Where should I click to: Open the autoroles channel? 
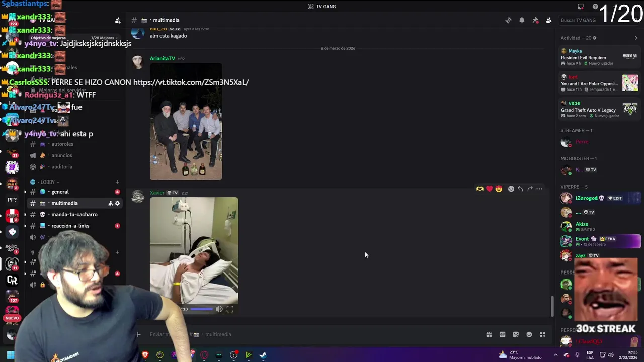pyautogui.click(x=74, y=144)
